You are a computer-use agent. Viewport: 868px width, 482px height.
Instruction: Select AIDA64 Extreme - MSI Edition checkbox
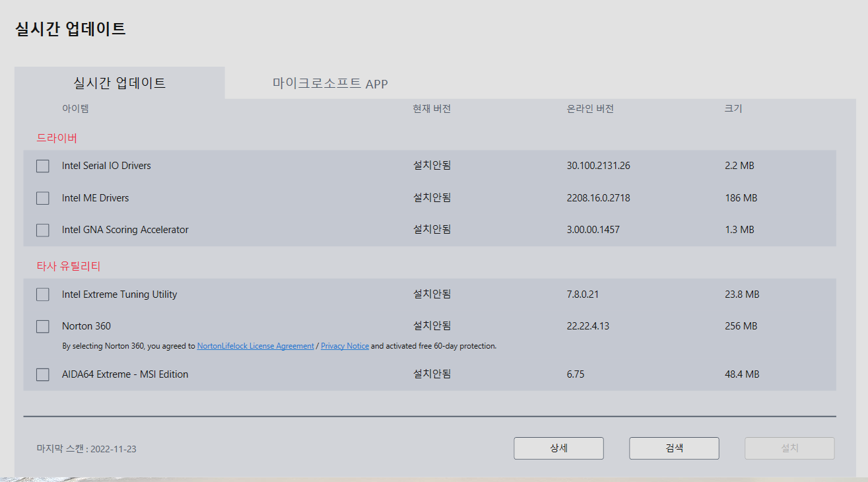click(x=43, y=374)
